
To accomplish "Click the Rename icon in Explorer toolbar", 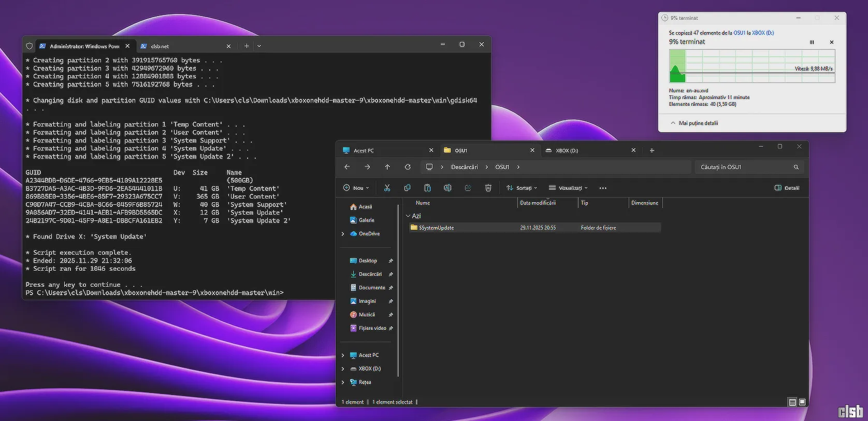I will tap(447, 188).
